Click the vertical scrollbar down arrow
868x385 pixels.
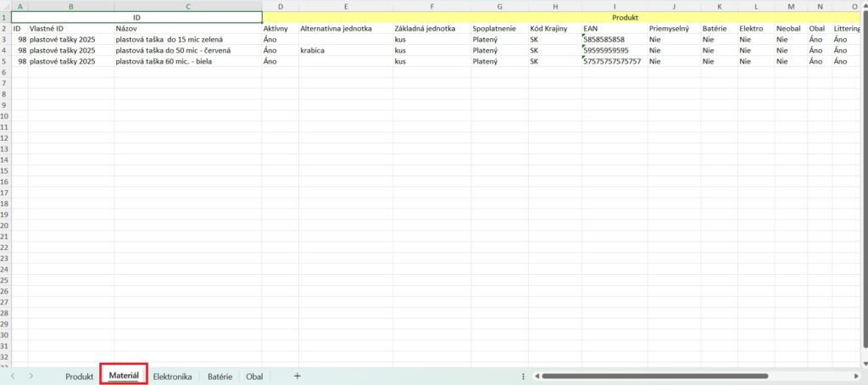pos(863,364)
